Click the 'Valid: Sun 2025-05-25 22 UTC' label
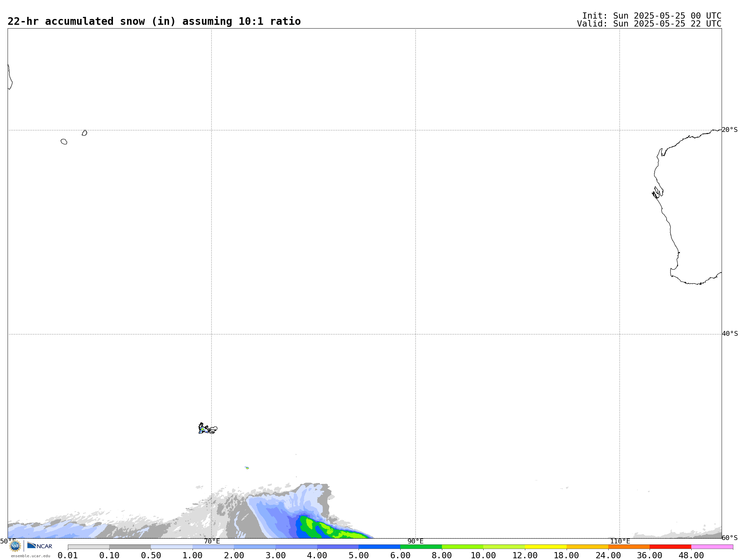 [649, 24]
